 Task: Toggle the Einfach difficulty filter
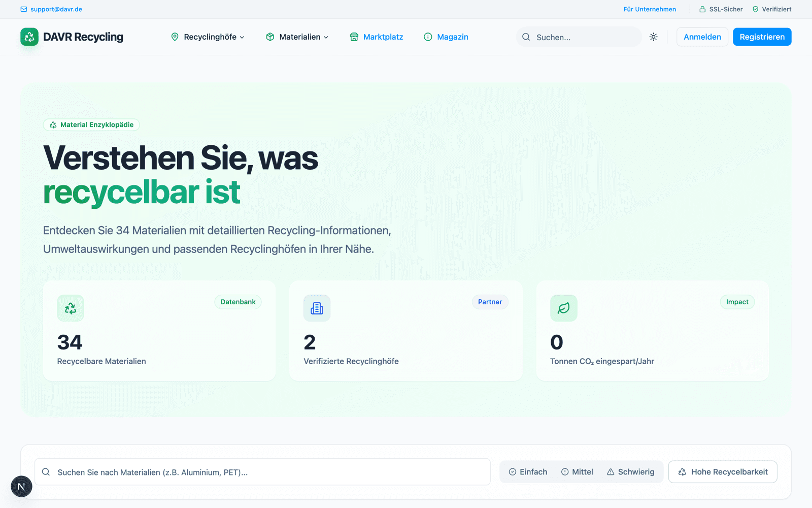(x=528, y=472)
